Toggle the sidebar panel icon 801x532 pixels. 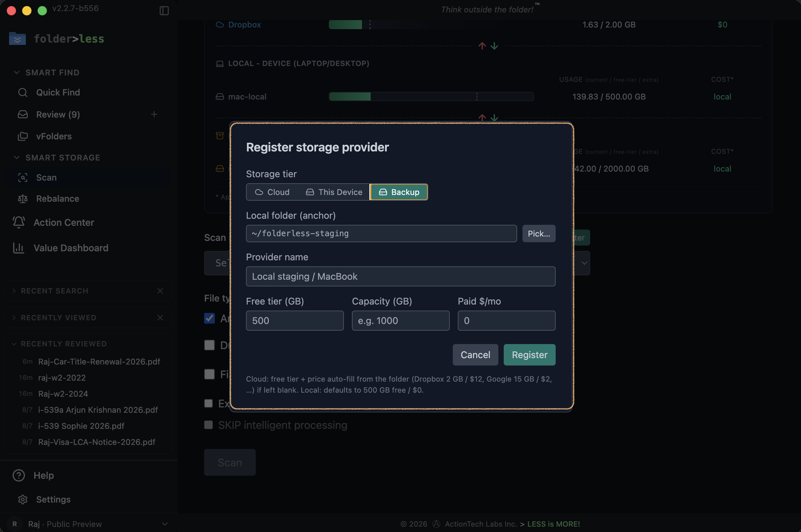pyautogui.click(x=164, y=10)
